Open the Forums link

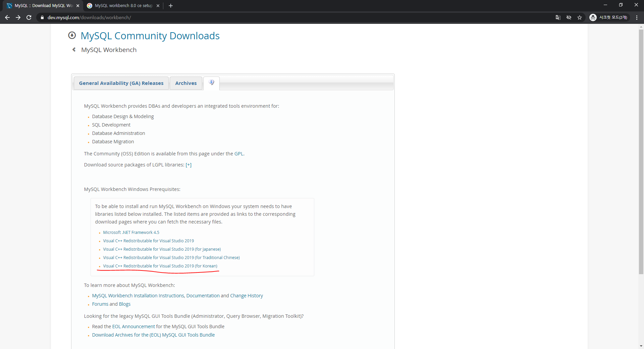(x=100, y=304)
